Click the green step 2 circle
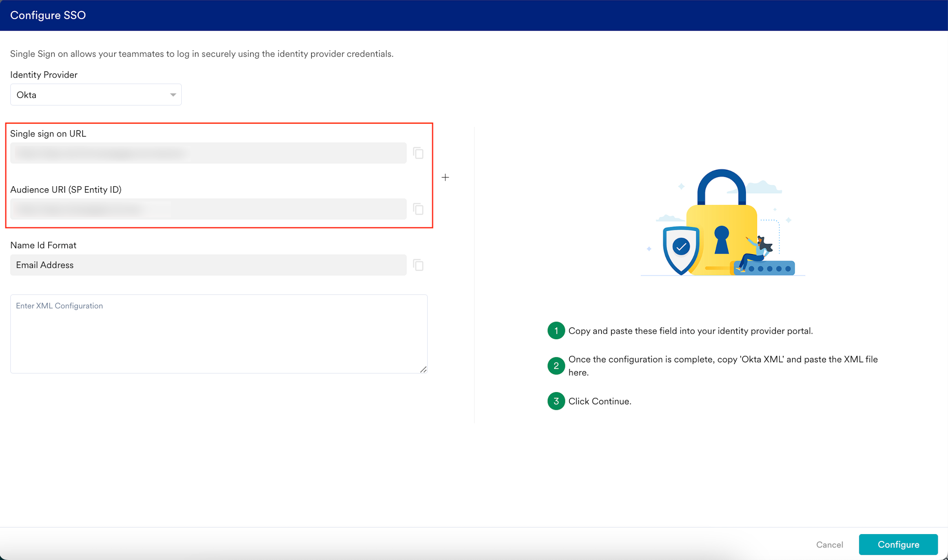This screenshot has height=560, width=948. click(x=556, y=365)
